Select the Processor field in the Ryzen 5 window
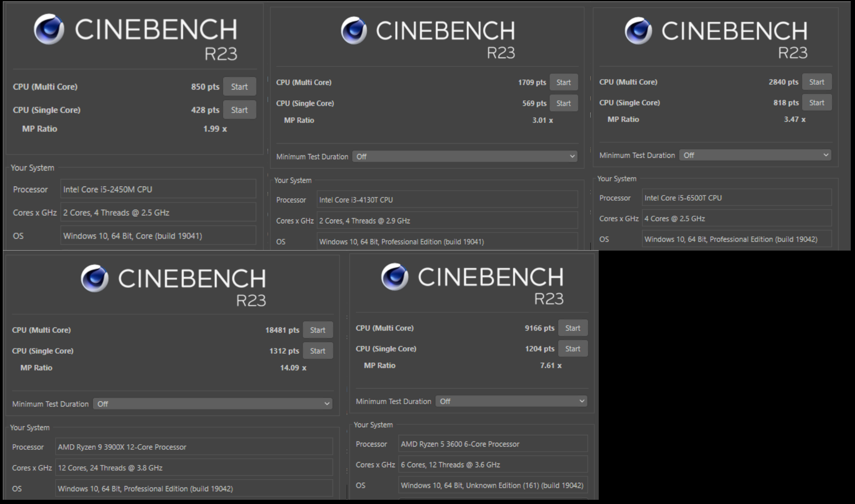The height and width of the screenshot is (504, 855). pyautogui.click(x=493, y=443)
